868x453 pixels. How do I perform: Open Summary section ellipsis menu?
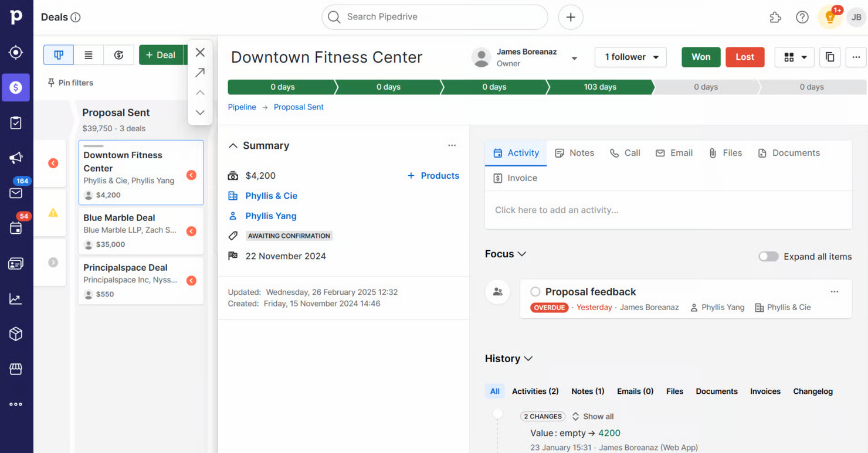point(452,145)
